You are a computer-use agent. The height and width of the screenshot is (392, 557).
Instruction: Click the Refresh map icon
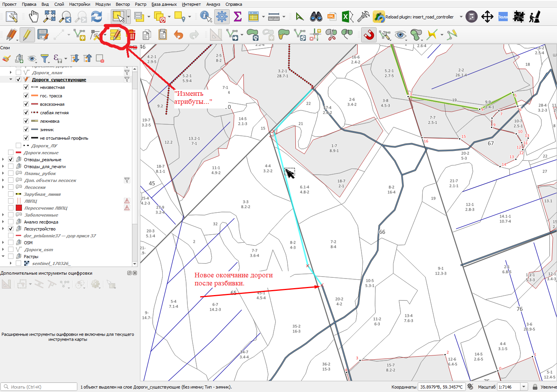[97, 17]
